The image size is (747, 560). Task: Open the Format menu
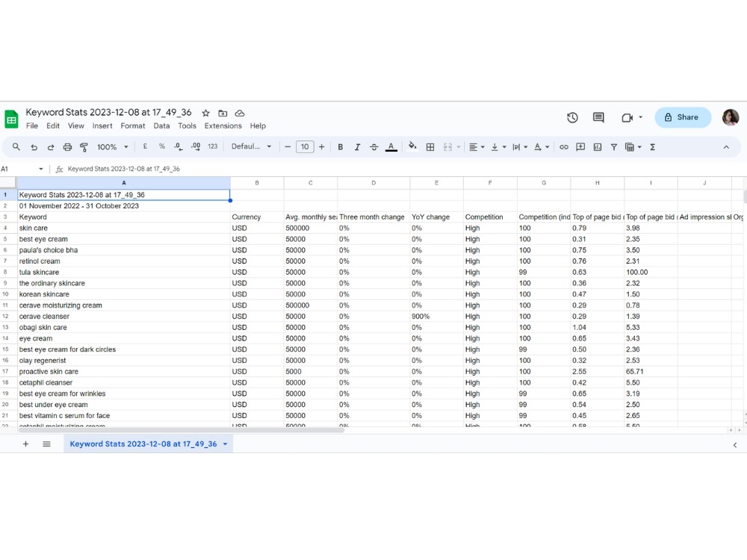coord(133,125)
